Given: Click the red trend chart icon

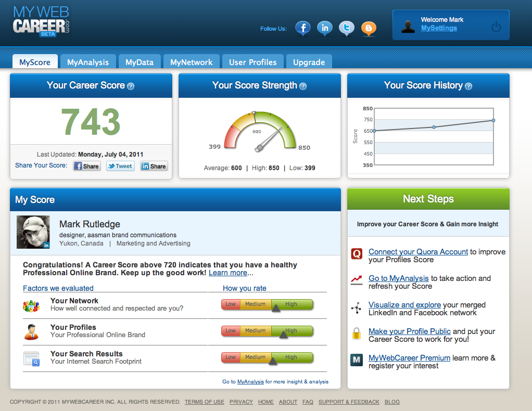Looking at the screenshot, I should click(x=356, y=280).
